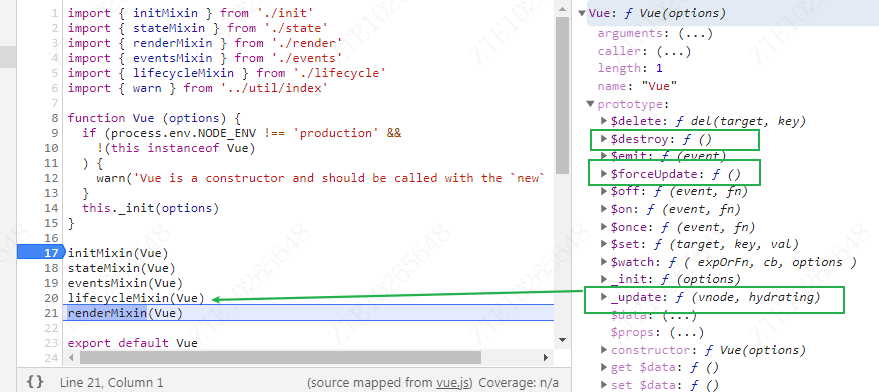This screenshot has height=392, width=879.
Task: Set breakpoint on line number 19
Action: (51, 283)
